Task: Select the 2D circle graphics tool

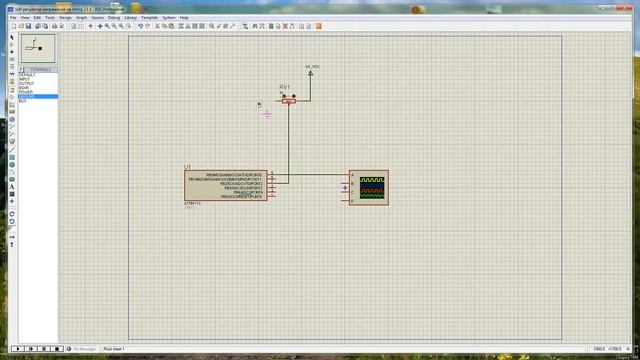Action: pyautogui.click(x=12, y=164)
